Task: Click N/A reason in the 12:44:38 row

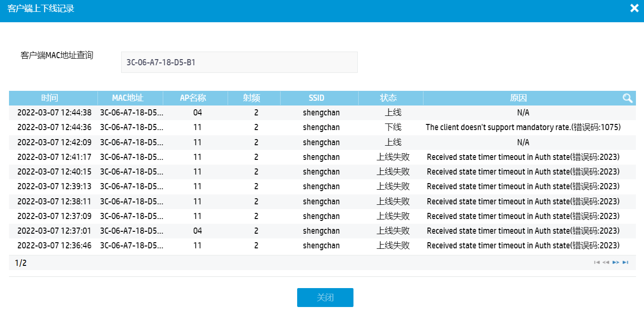Action: 523,113
